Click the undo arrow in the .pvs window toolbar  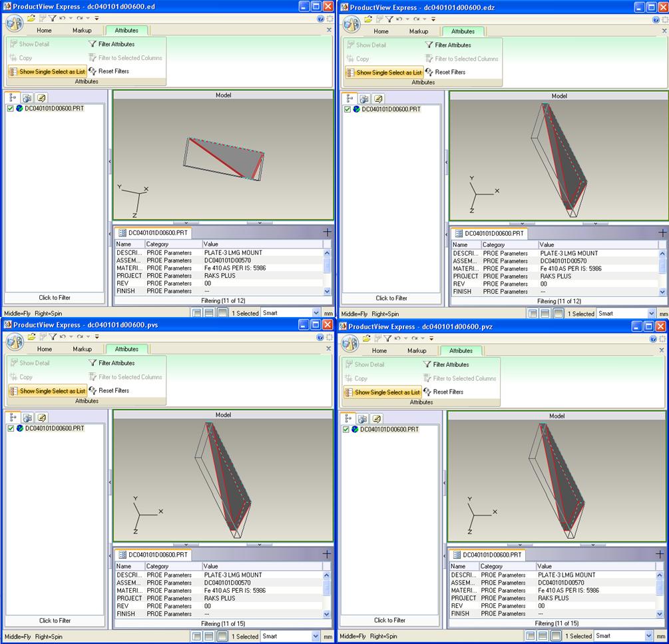click(63, 337)
